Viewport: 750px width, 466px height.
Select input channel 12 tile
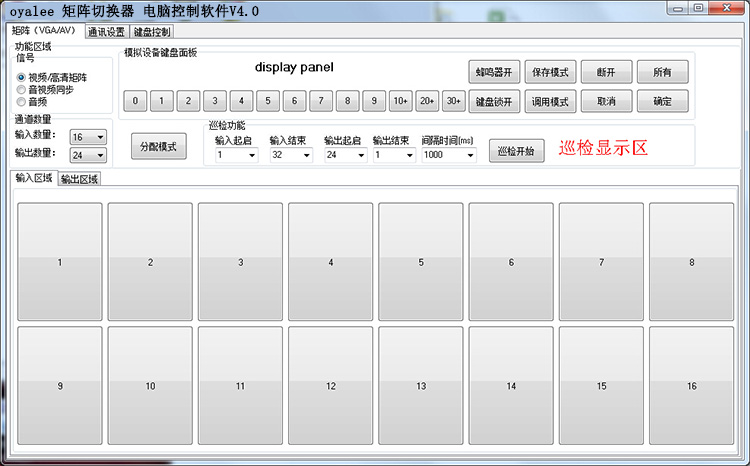(x=330, y=385)
